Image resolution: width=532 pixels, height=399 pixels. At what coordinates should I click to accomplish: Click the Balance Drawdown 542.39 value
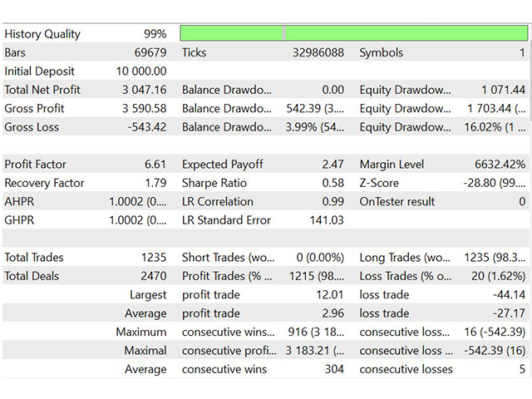(x=315, y=109)
